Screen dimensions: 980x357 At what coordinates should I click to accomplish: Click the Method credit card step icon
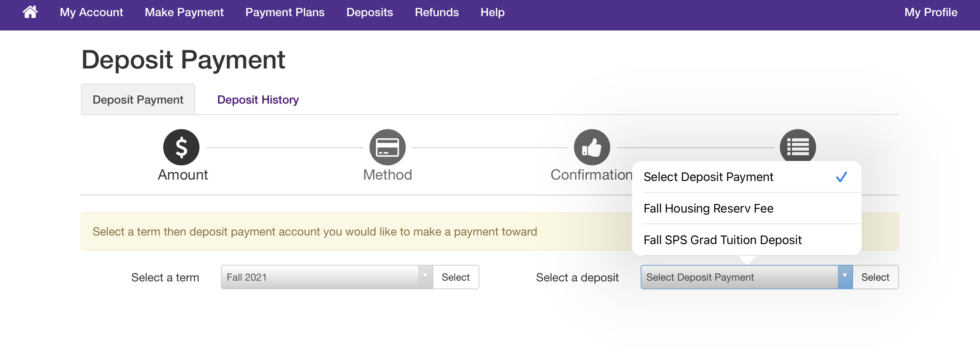(x=387, y=147)
